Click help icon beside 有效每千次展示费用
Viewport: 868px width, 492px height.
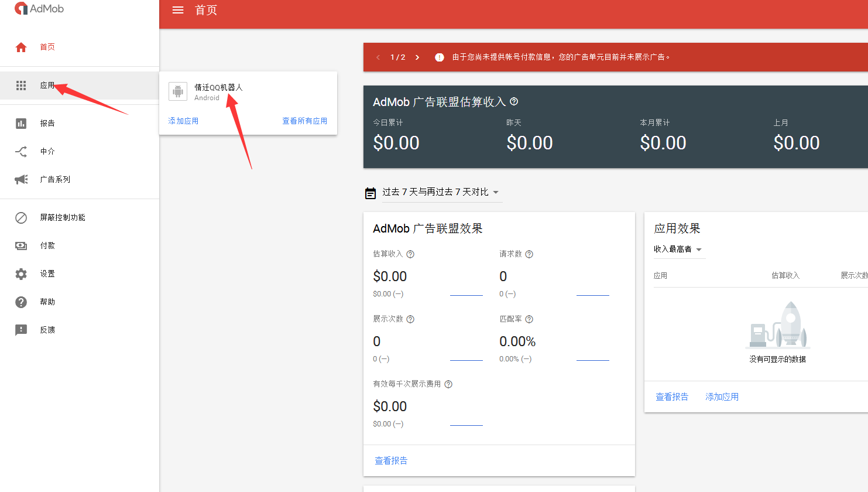click(x=448, y=384)
